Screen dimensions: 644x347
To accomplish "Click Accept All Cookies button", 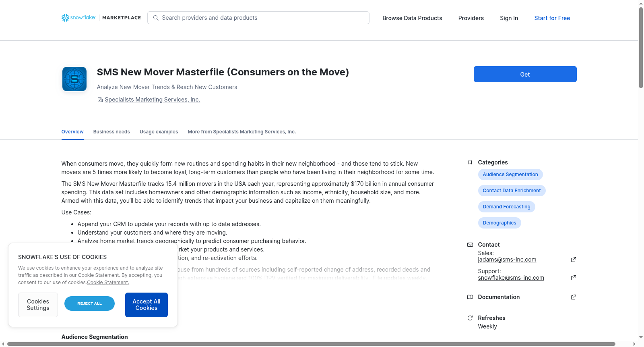I will pos(147,305).
